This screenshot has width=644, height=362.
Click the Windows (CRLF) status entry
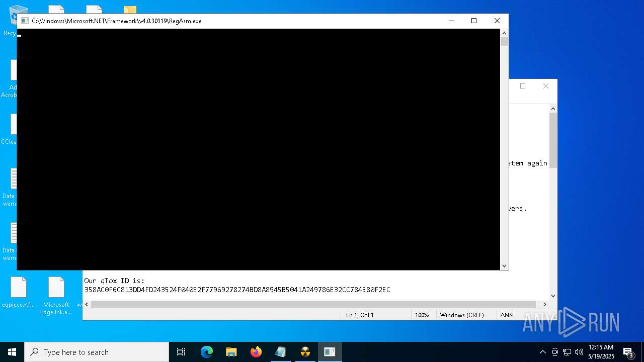point(462,315)
